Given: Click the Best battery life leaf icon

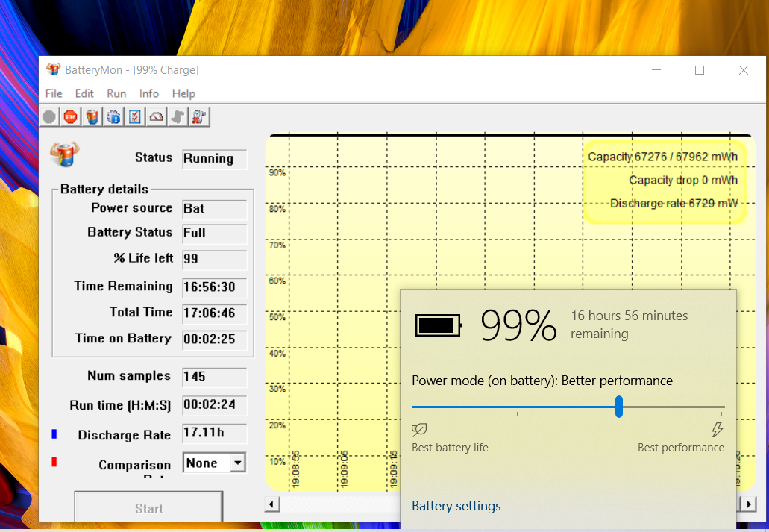Looking at the screenshot, I should [419, 430].
